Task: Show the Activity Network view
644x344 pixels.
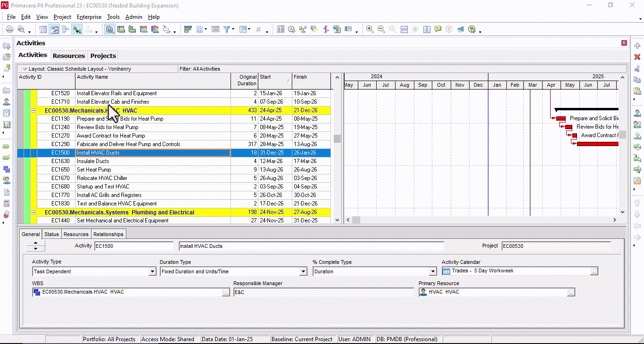Action: (x=66, y=29)
